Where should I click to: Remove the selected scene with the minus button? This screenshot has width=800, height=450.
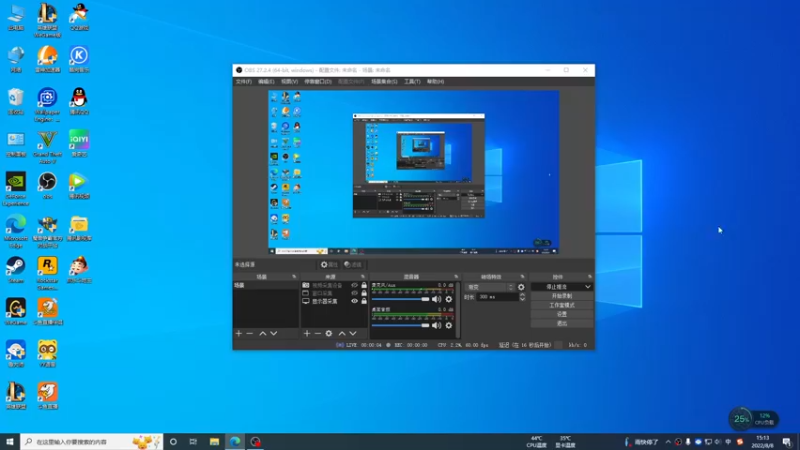coord(249,333)
